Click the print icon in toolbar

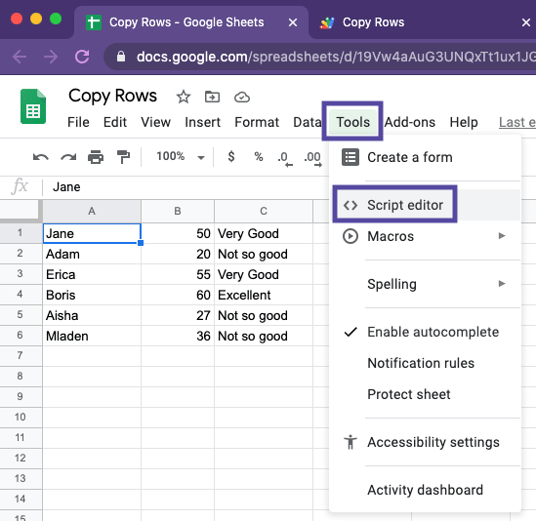coord(96,157)
